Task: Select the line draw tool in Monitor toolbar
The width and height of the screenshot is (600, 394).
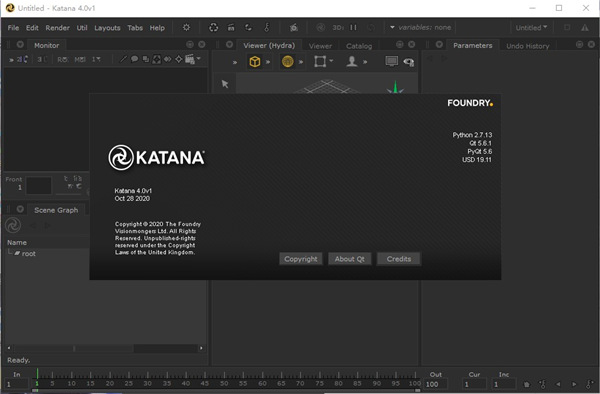Action: pyautogui.click(x=123, y=59)
